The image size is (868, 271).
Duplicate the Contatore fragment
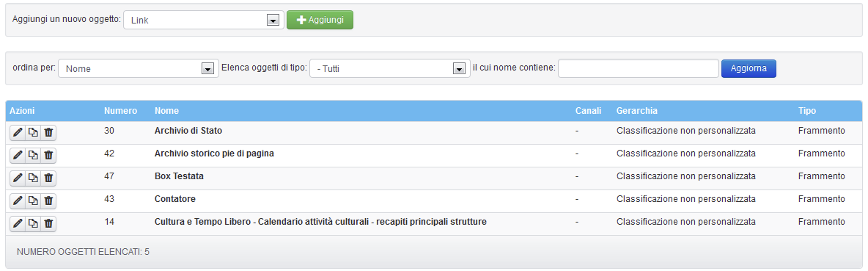33,201
